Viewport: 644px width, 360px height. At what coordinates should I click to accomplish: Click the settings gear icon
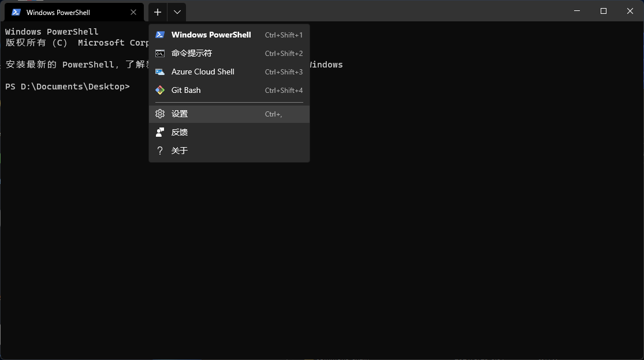point(160,114)
